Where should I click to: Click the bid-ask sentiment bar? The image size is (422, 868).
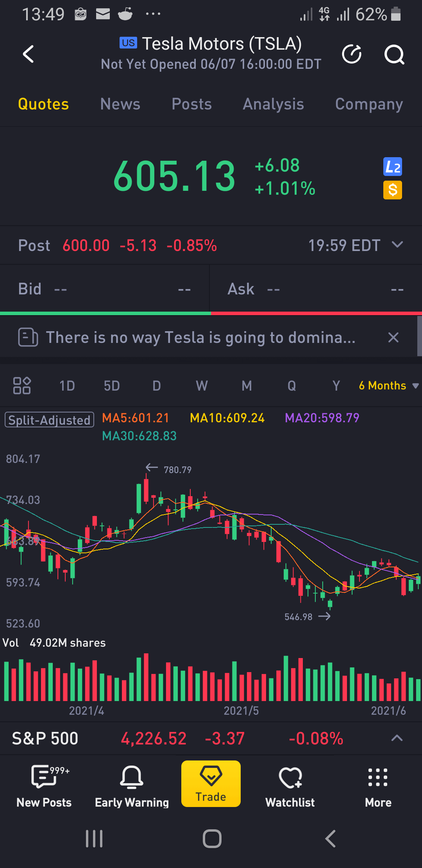(211, 313)
